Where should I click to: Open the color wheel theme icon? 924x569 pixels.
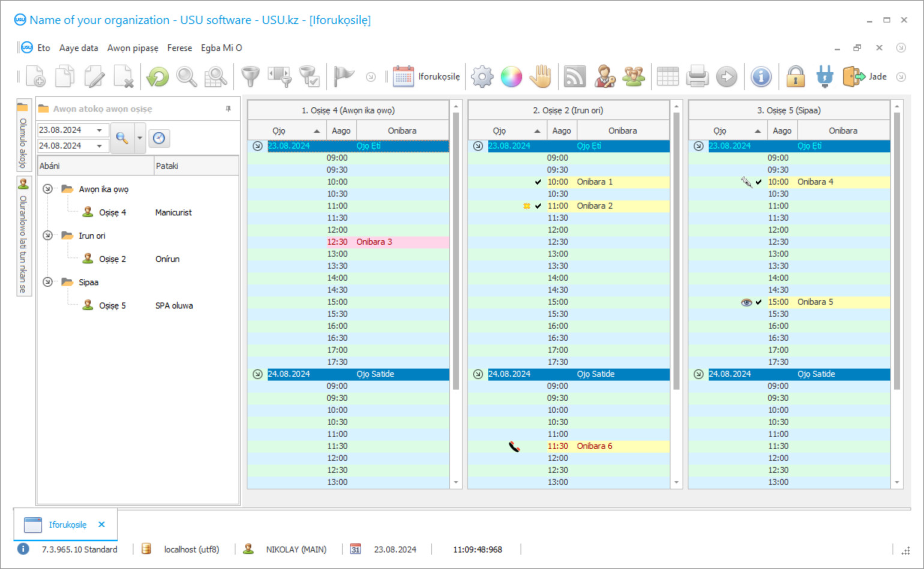[x=511, y=77]
